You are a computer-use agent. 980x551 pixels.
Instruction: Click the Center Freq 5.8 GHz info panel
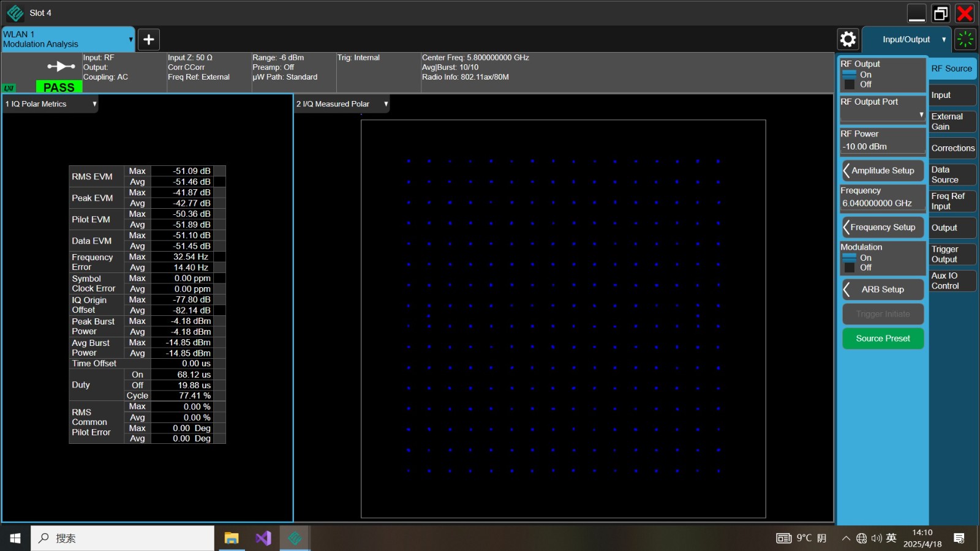(x=627, y=72)
